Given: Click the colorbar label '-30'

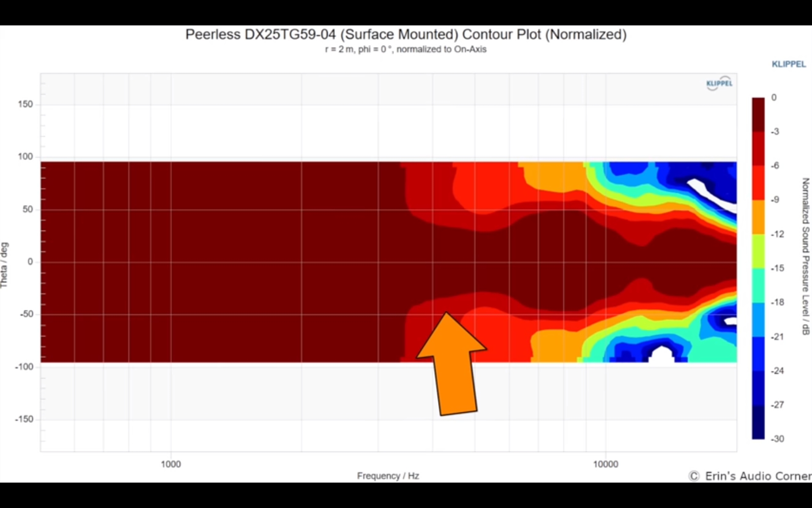Looking at the screenshot, I should [777, 439].
